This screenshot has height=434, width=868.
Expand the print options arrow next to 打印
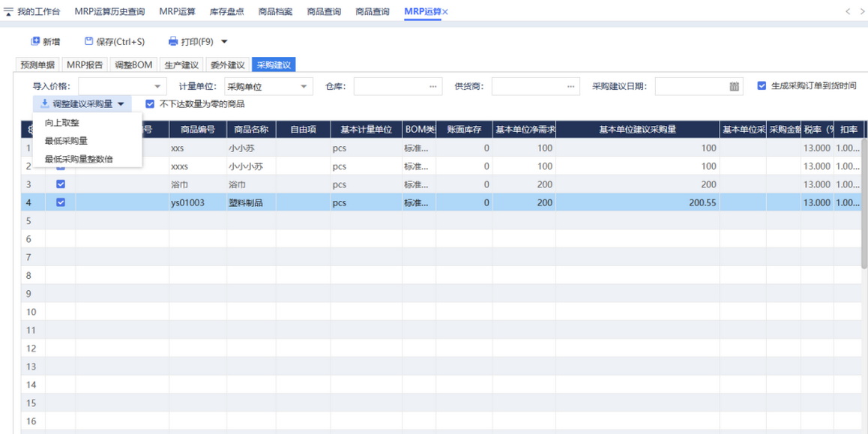[224, 42]
